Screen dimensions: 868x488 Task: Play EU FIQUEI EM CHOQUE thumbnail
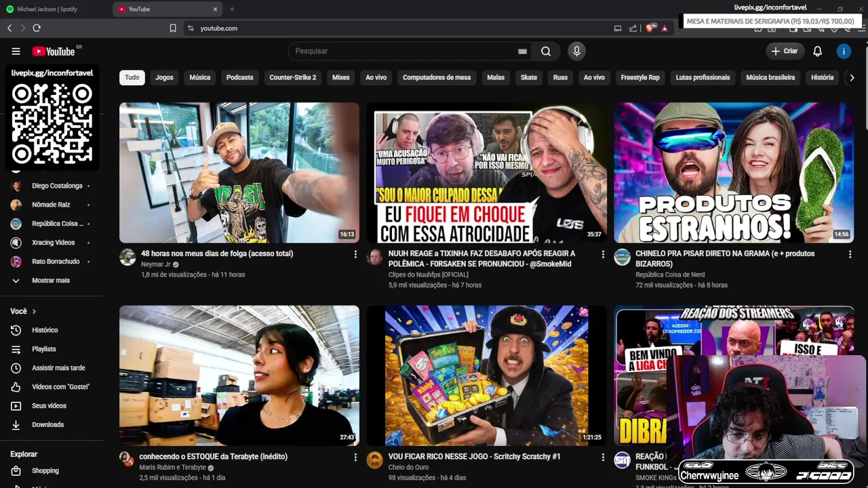point(487,172)
